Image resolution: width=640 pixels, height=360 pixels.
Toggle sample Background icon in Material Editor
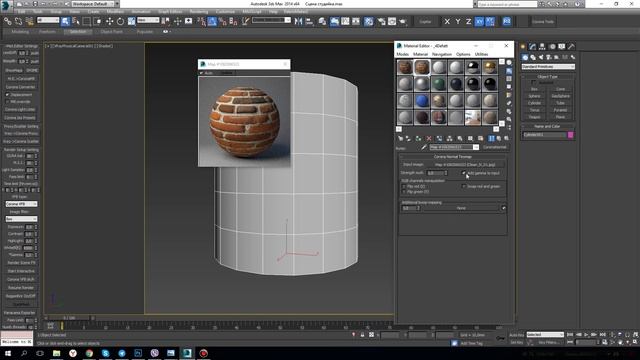[509, 78]
